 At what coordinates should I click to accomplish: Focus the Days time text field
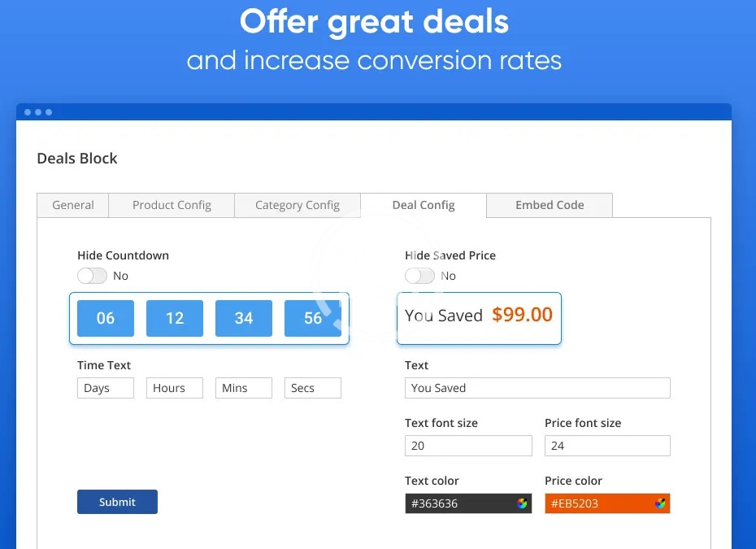106,388
